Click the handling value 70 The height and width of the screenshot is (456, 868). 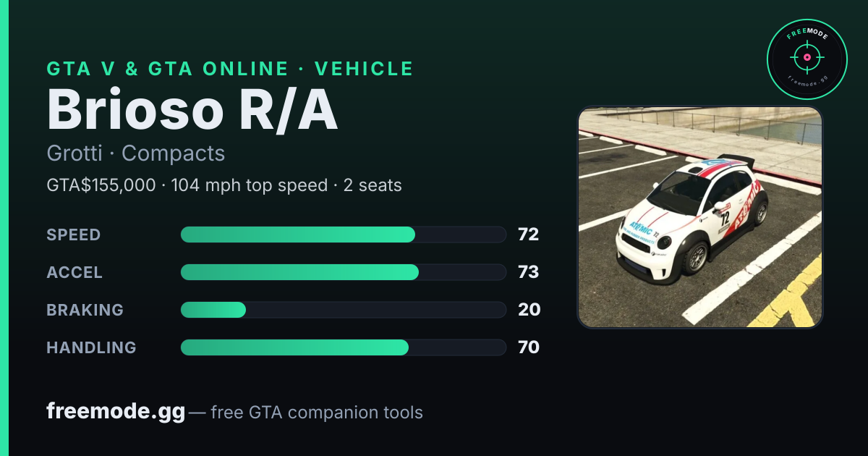tap(529, 347)
